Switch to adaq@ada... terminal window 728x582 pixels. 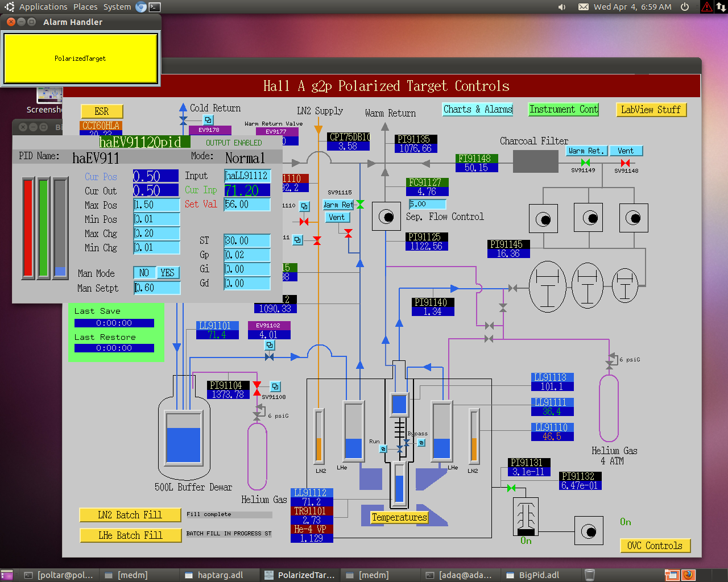coord(461,575)
